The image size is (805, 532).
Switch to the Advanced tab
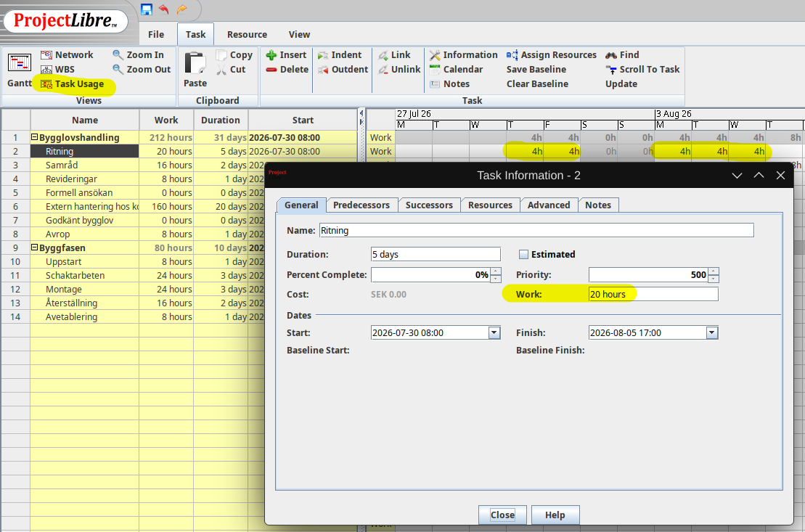pos(549,205)
